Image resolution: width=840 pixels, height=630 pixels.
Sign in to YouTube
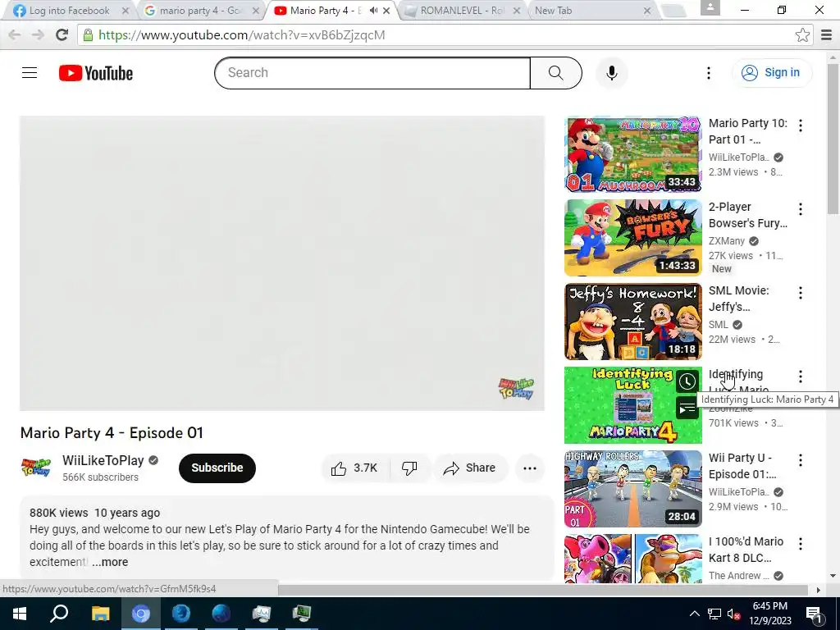click(771, 73)
